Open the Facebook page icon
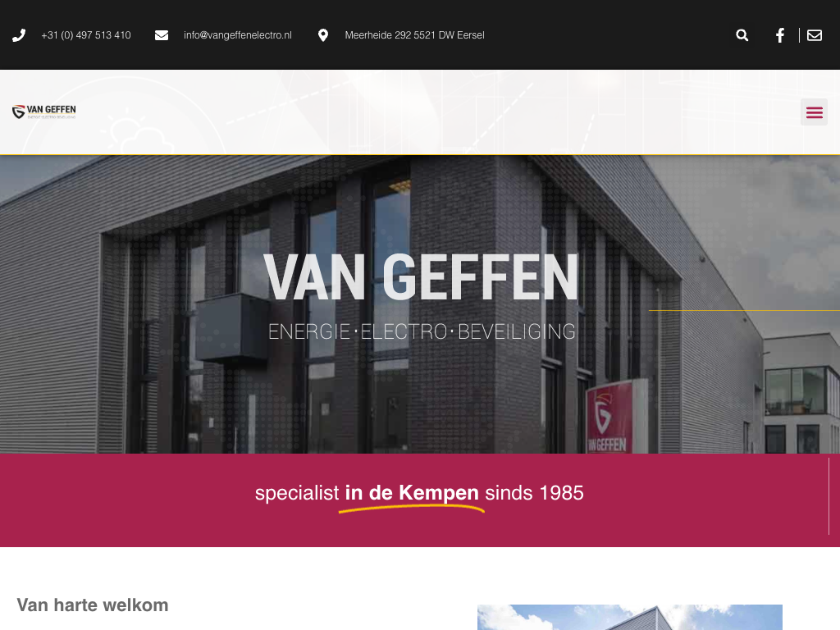Viewport: 840px width, 630px height. coord(780,35)
